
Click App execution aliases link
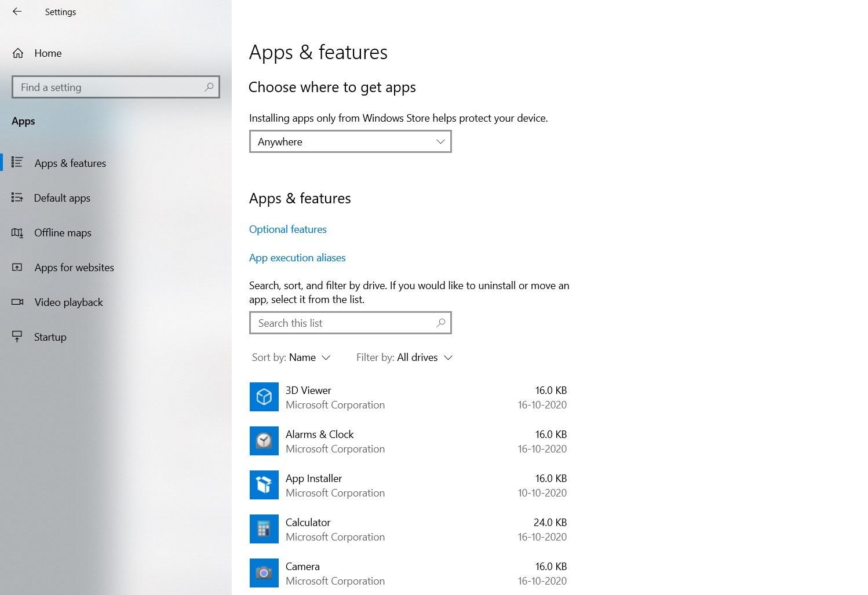(x=297, y=258)
